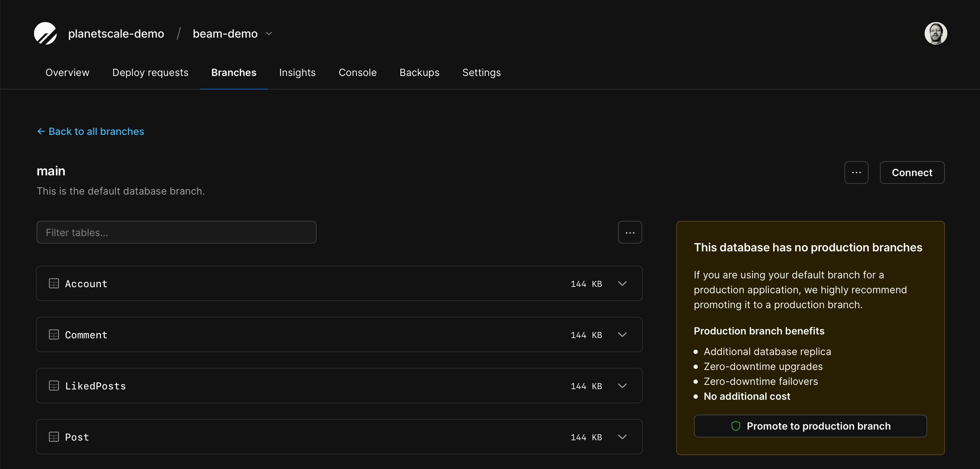Focus the Filter tables input field

point(176,232)
